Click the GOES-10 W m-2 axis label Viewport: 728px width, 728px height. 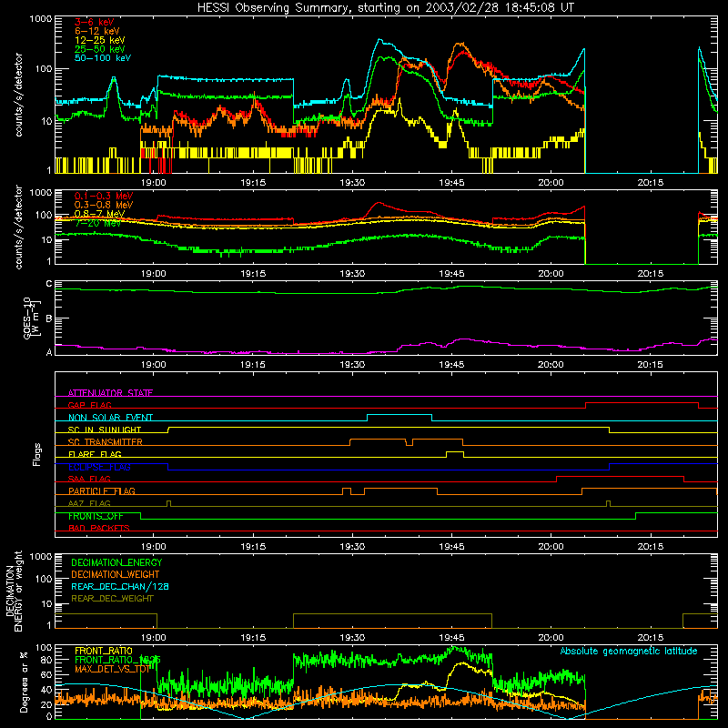pyautogui.click(x=32, y=318)
